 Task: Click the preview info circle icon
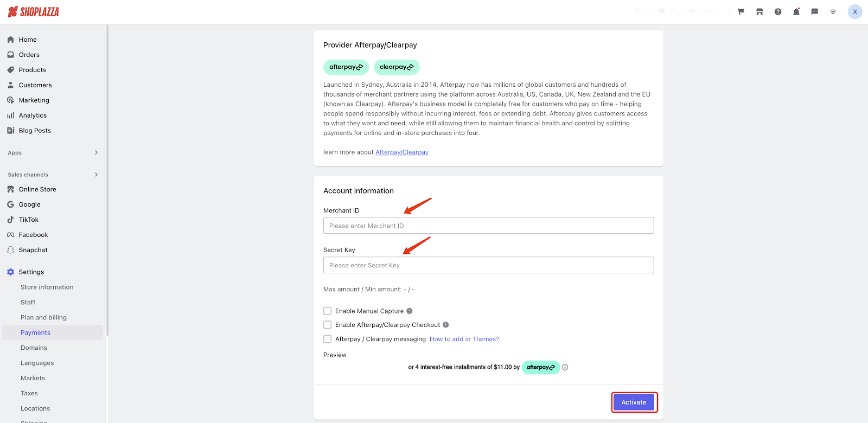point(565,367)
